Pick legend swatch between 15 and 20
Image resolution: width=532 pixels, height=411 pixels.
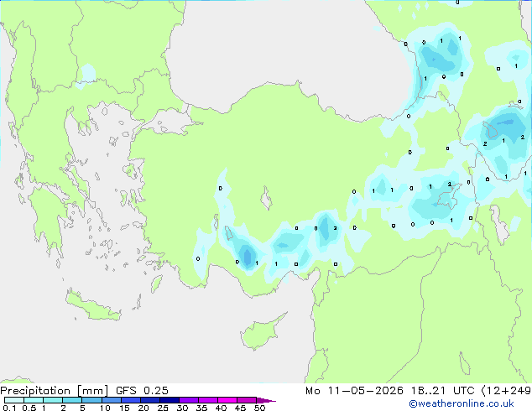point(131,400)
